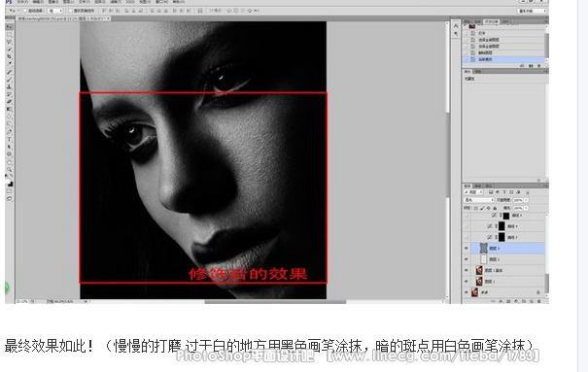Select the Zoom tool
The image size is (588, 372).
[9, 170]
